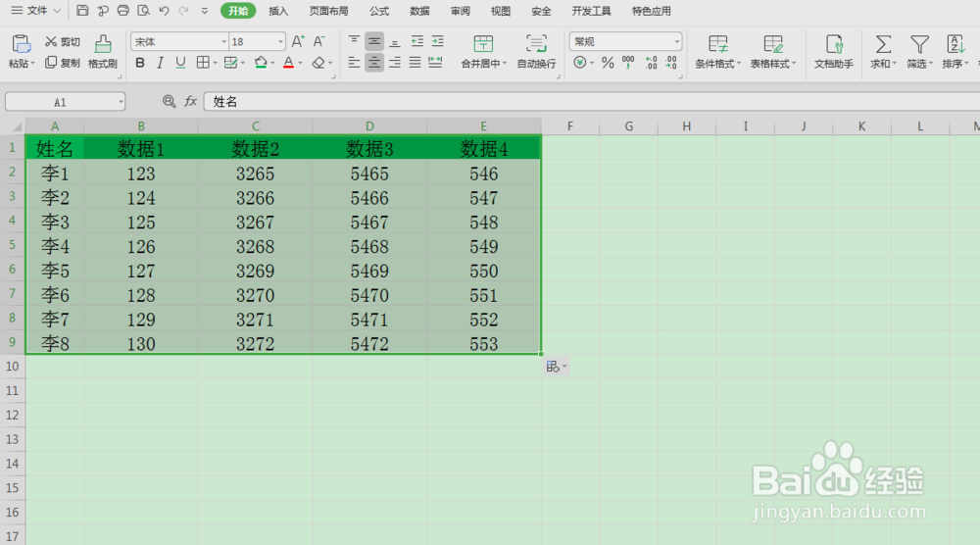The width and height of the screenshot is (980, 545).
Task: Toggle middle vertical alignment
Action: 374,42
